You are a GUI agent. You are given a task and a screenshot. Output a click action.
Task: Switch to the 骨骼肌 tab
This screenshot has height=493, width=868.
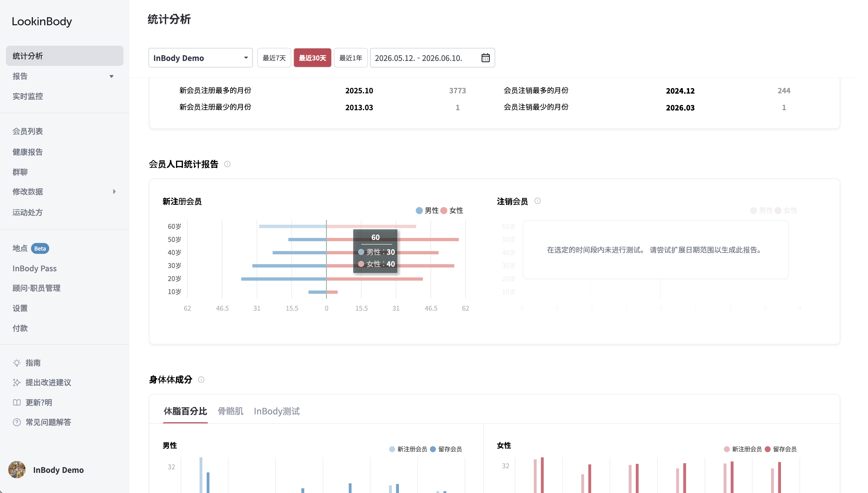point(230,411)
